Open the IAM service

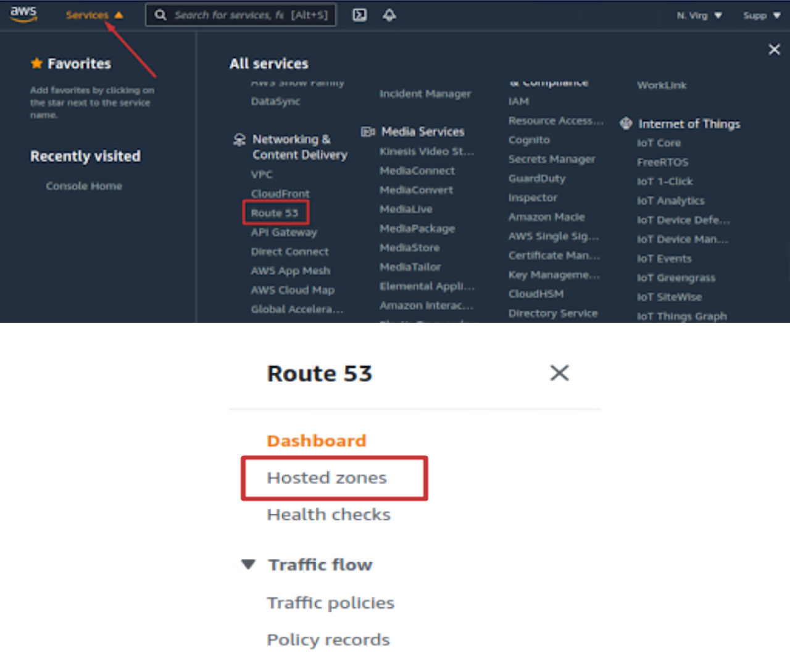[x=518, y=101]
